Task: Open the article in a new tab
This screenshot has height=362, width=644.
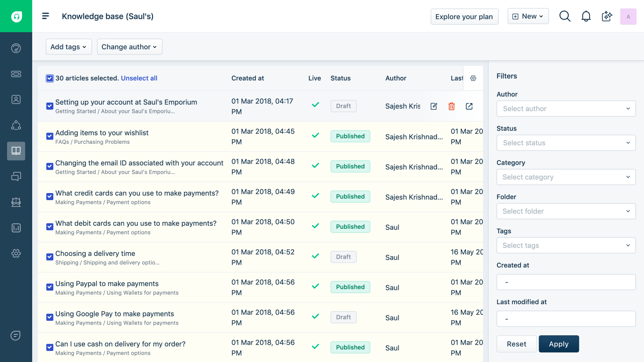Action: coord(469,106)
